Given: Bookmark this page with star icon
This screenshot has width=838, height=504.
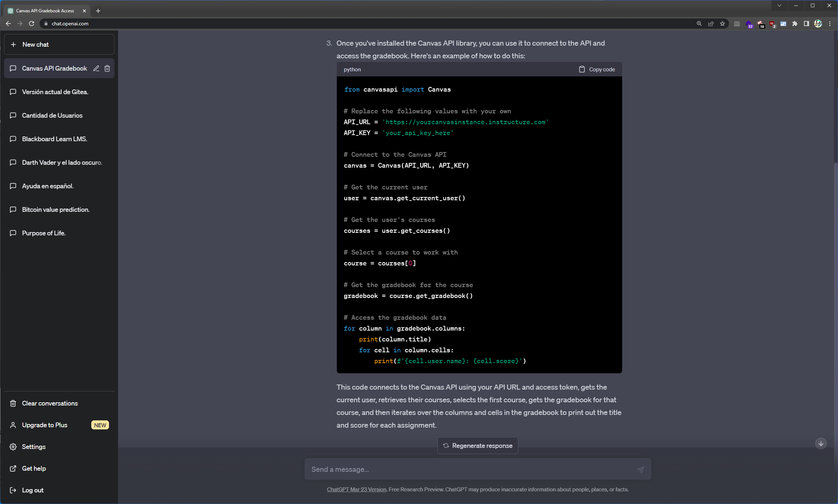Looking at the screenshot, I should tap(722, 24).
